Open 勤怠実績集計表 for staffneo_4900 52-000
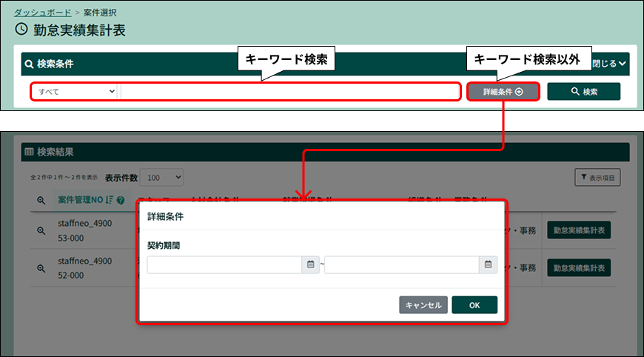644x357 pixels. point(579,268)
